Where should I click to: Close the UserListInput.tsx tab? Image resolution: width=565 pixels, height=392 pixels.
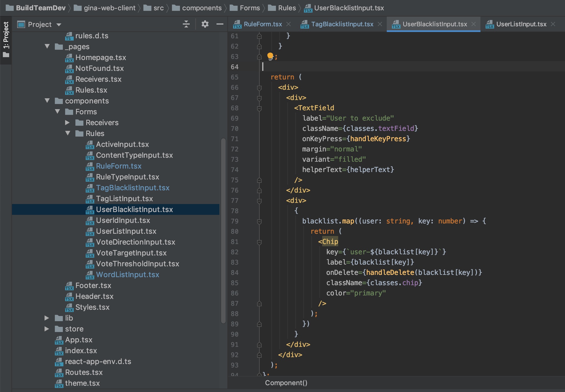point(553,24)
